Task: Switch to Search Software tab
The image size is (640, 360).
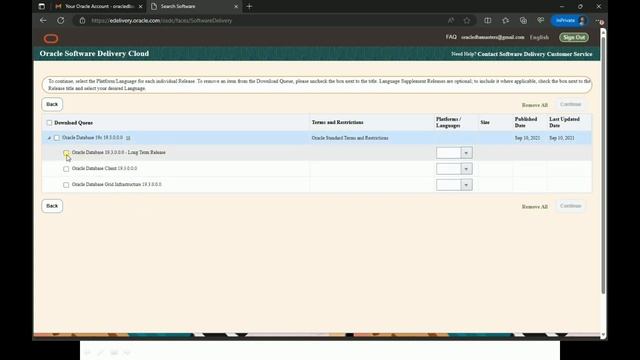Action: pyautogui.click(x=194, y=7)
